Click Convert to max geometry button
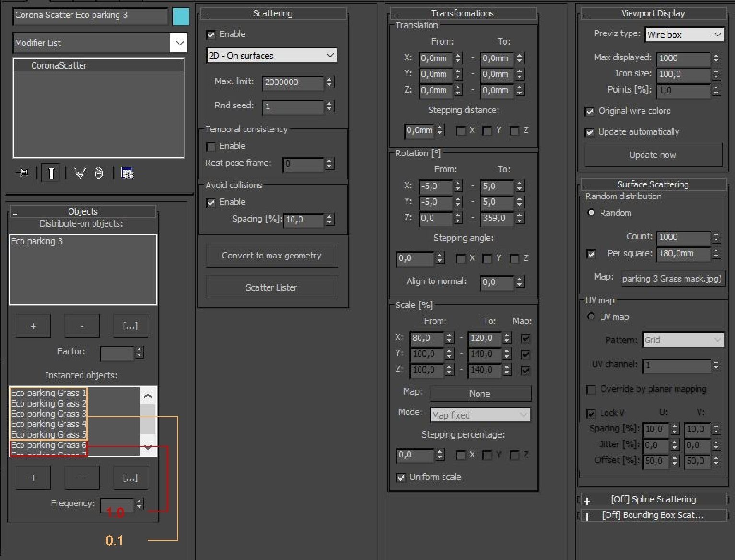The height and width of the screenshot is (560, 735). 272,256
